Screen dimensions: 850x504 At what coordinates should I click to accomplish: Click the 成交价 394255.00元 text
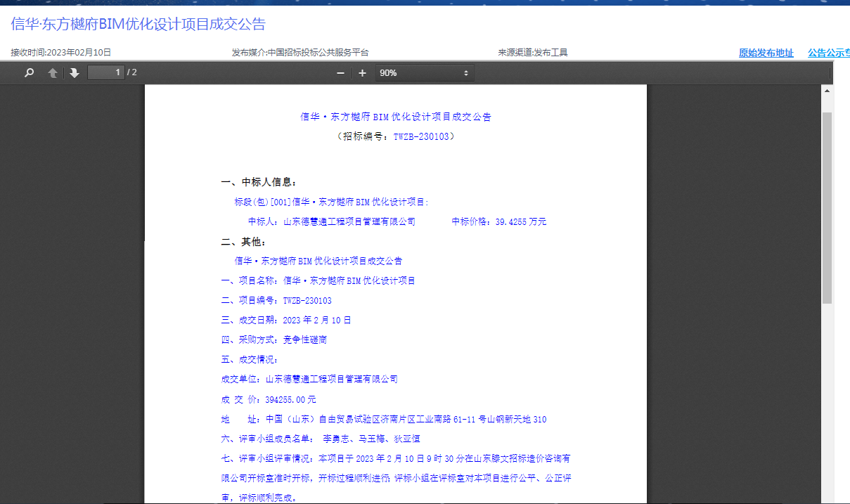(x=270, y=398)
